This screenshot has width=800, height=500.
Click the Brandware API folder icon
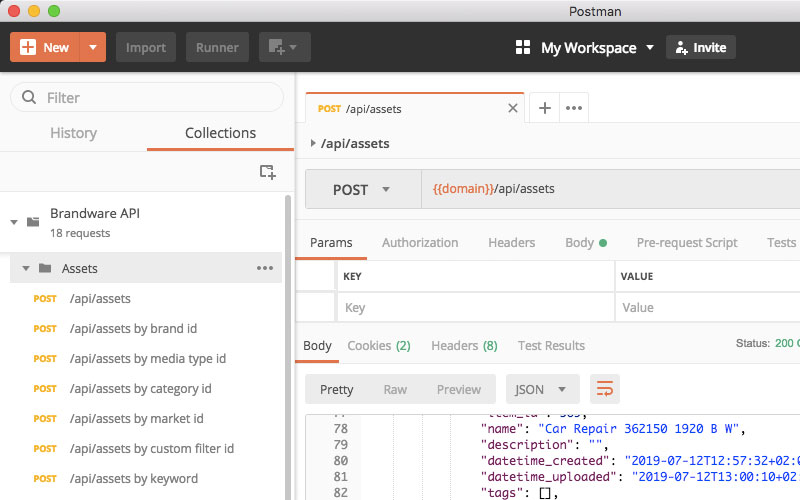[33, 221]
